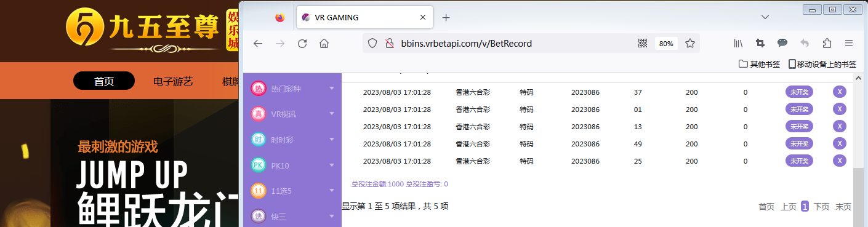The height and width of the screenshot is (227, 868).
Task: Click 未开奖 status for bet number 01
Action: (799, 110)
